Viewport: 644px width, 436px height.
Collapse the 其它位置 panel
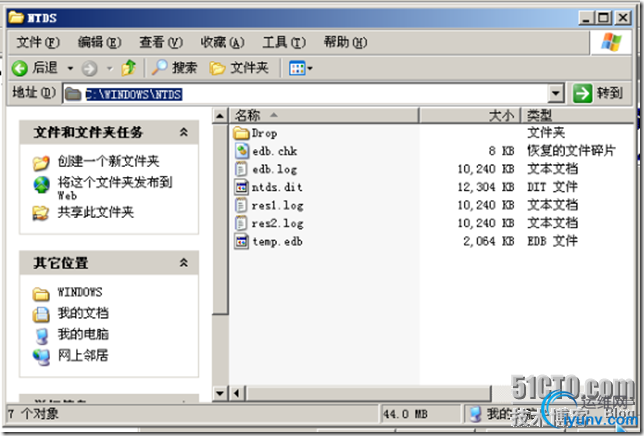184,262
